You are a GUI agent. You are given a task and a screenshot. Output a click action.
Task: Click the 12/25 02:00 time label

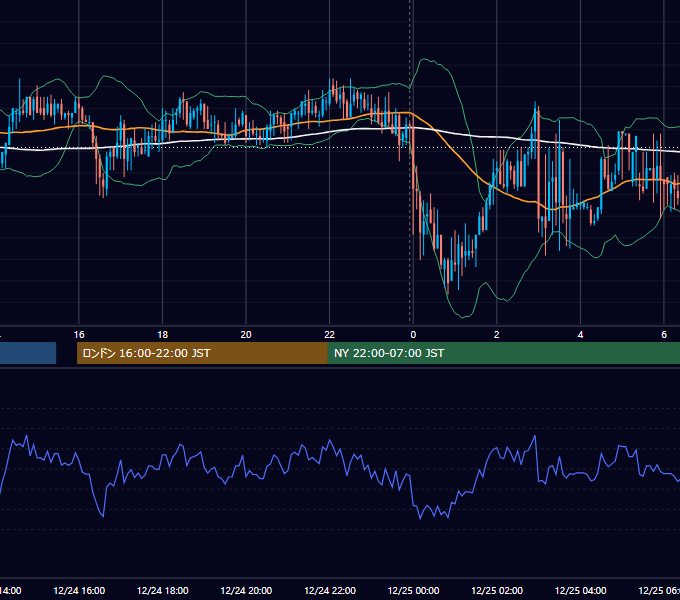497,590
